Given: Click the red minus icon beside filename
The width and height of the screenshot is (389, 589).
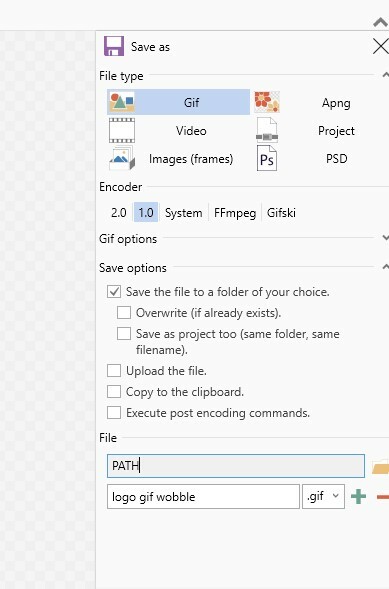Looking at the screenshot, I should (383, 497).
